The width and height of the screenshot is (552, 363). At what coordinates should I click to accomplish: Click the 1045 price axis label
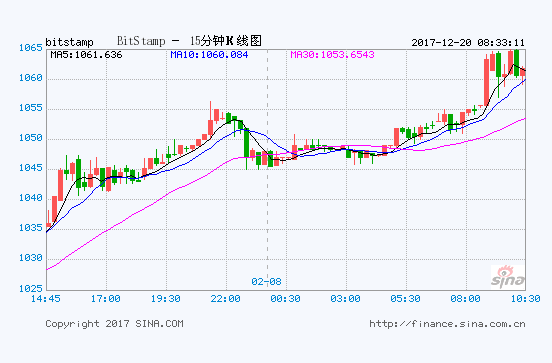pos(31,168)
